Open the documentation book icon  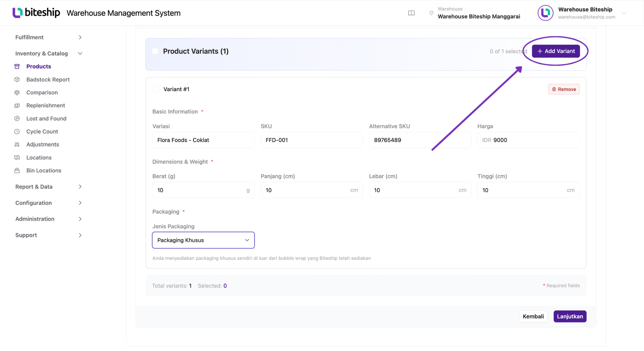point(411,13)
